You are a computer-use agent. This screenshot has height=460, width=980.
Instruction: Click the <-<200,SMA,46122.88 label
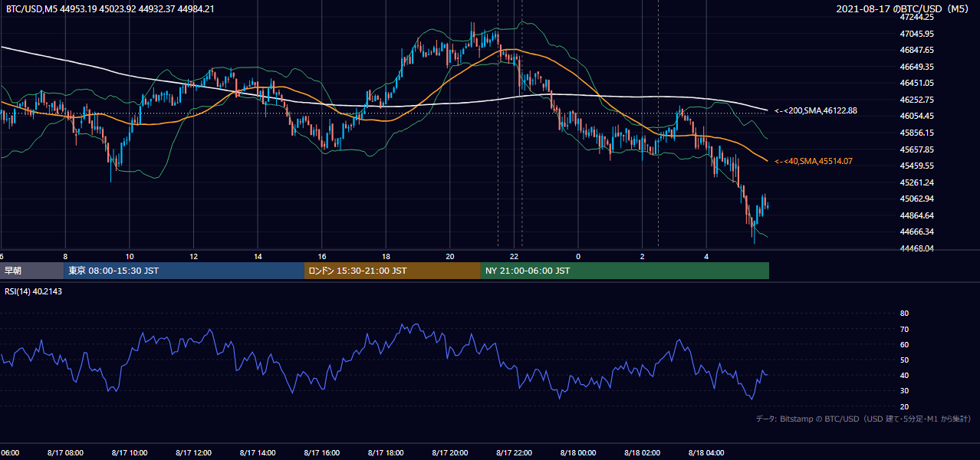point(816,111)
